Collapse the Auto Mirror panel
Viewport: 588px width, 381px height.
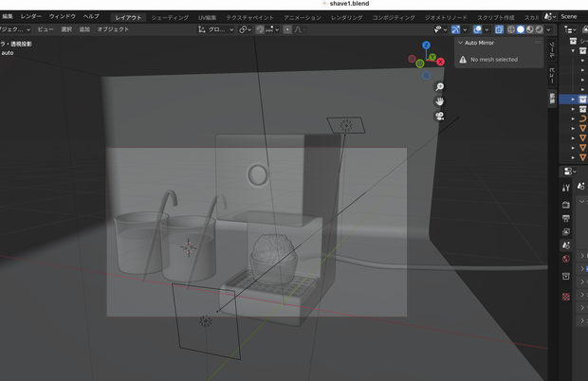[461, 43]
